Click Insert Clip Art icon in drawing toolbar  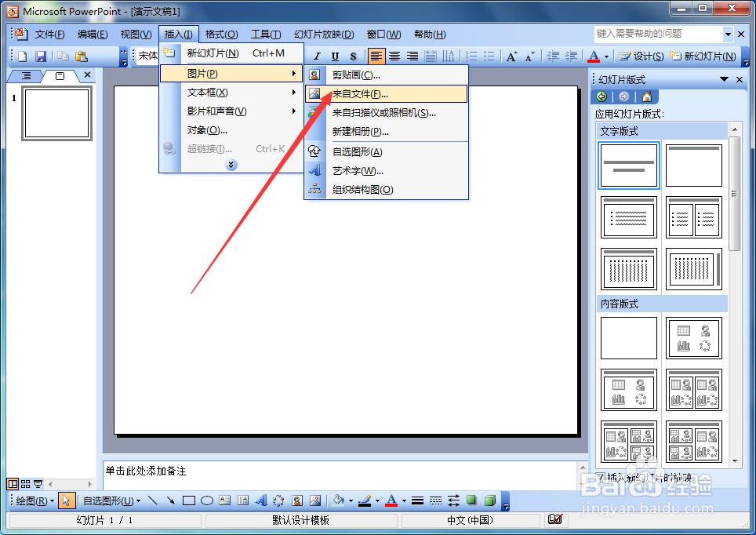[297, 500]
